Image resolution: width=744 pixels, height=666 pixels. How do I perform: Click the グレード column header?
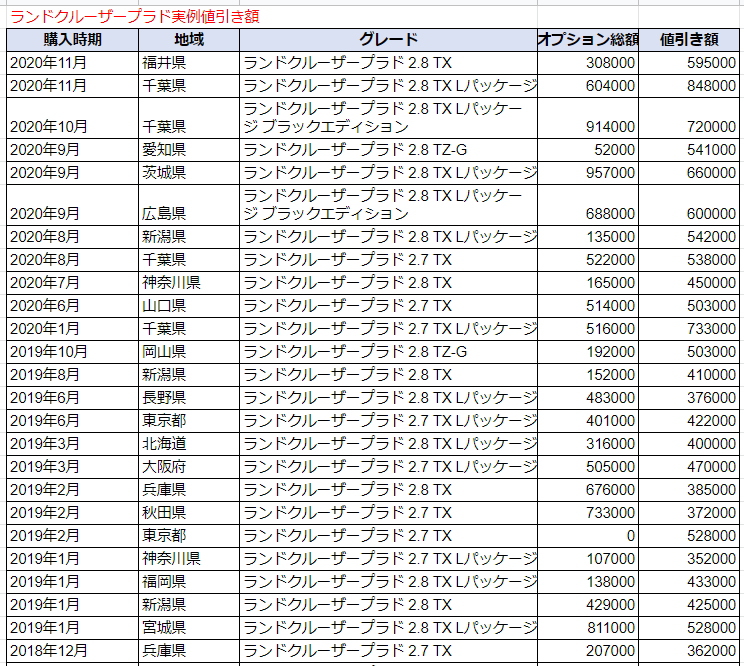tap(388, 39)
